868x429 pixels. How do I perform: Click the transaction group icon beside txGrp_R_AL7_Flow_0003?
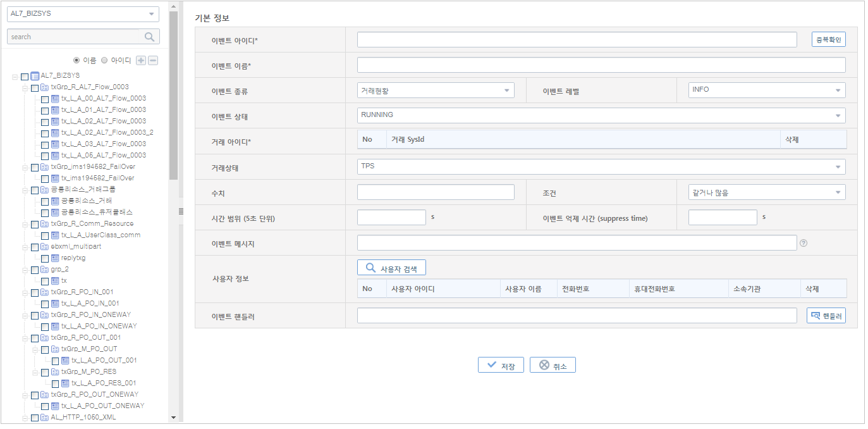pyautogui.click(x=44, y=87)
